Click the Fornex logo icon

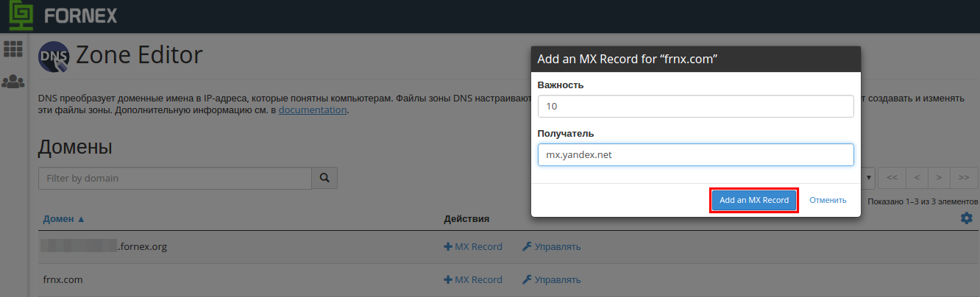[x=23, y=15]
